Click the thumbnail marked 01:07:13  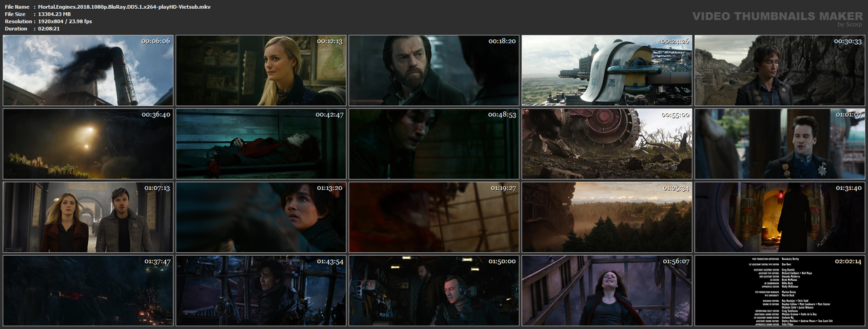click(88, 216)
